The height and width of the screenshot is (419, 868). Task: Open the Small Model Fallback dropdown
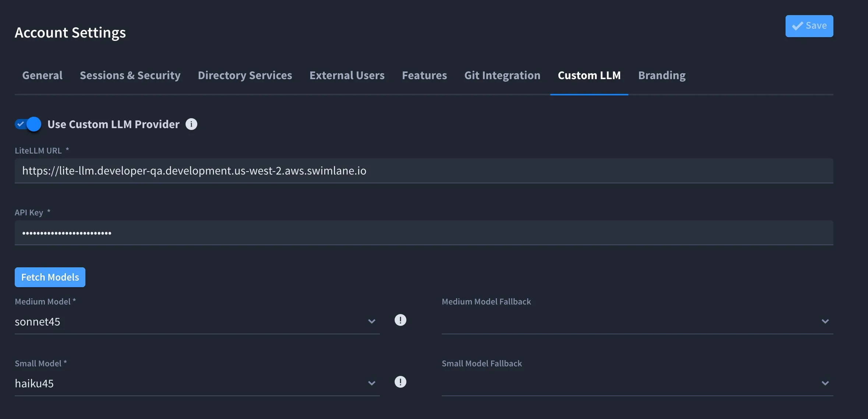pyautogui.click(x=637, y=384)
